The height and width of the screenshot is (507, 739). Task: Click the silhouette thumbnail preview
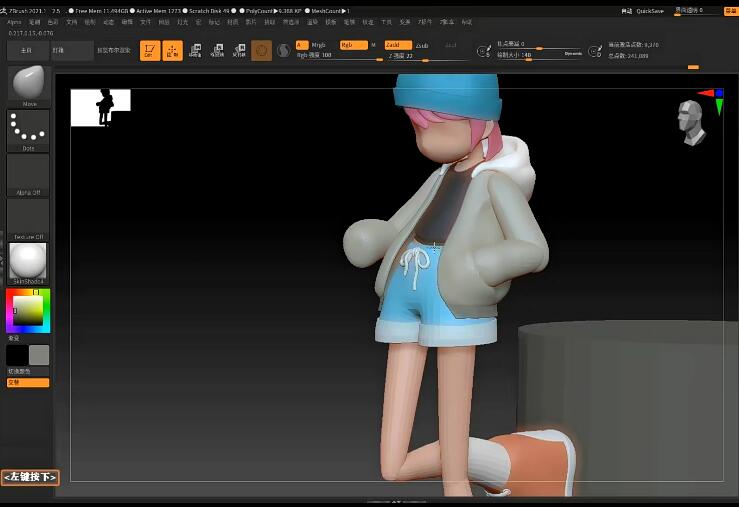click(x=100, y=107)
